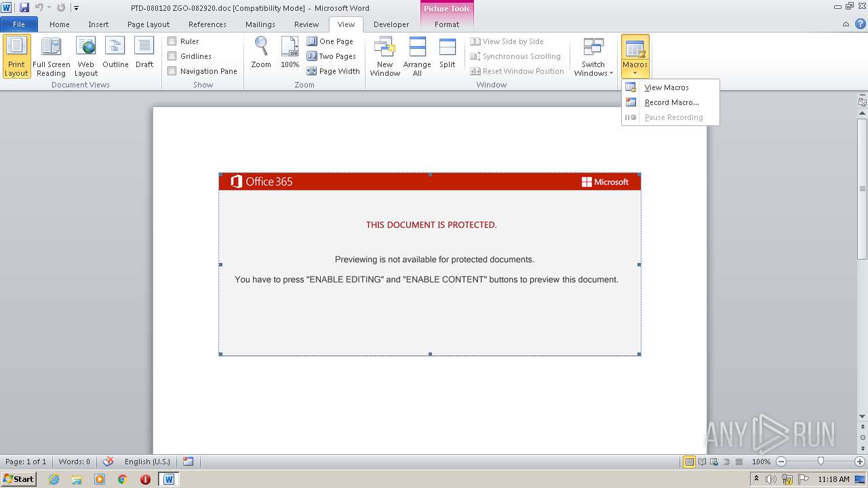Switch to Print Layout view
Image resolution: width=868 pixels, height=488 pixels.
[16, 56]
